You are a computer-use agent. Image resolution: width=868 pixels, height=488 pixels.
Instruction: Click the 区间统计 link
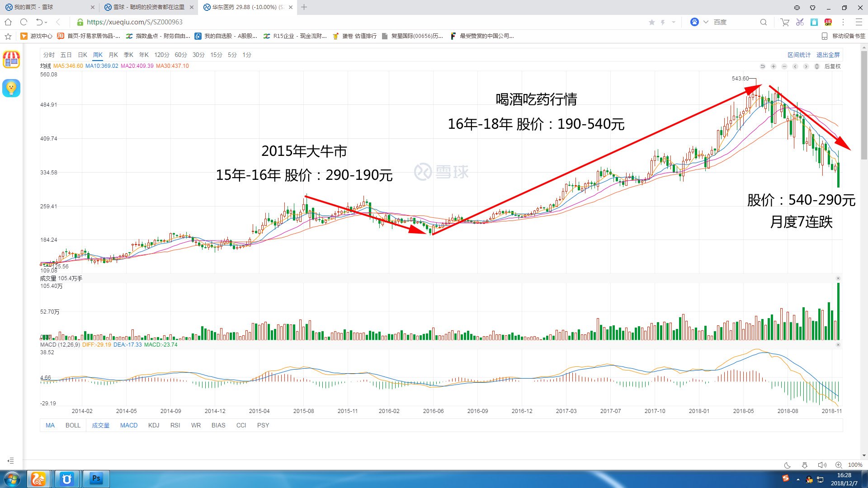click(x=799, y=55)
